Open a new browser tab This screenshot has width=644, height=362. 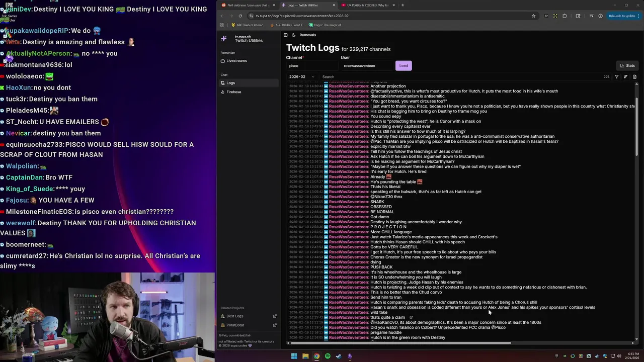coord(403,5)
